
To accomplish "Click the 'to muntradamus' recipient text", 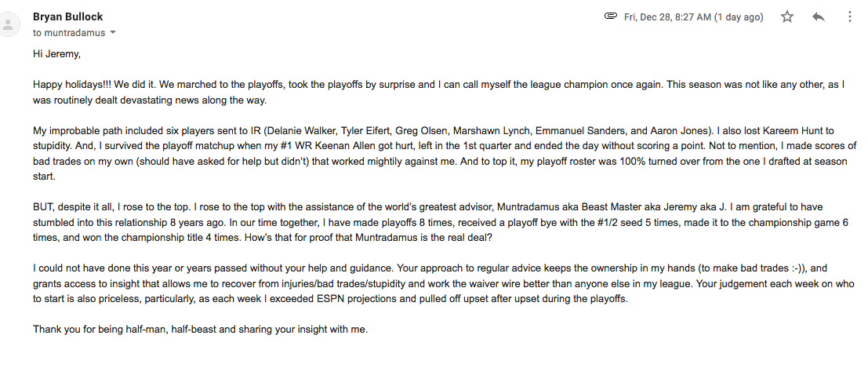I will pyautogui.click(x=69, y=33).
